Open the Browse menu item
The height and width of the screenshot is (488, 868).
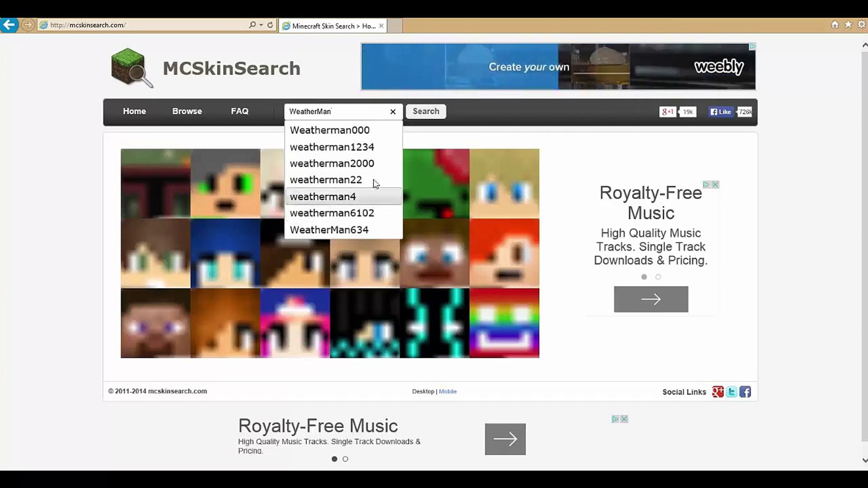click(x=187, y=111)
